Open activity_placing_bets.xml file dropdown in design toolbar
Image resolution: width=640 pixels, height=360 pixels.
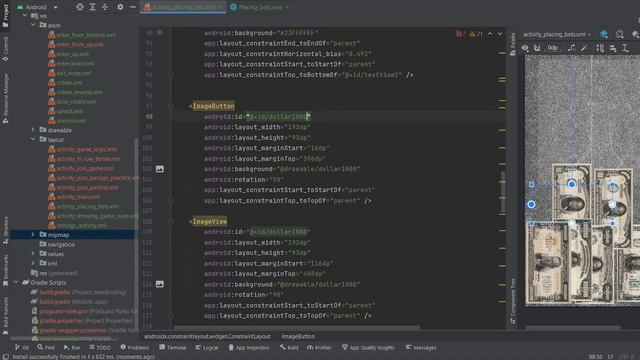[x=557, y=34]
